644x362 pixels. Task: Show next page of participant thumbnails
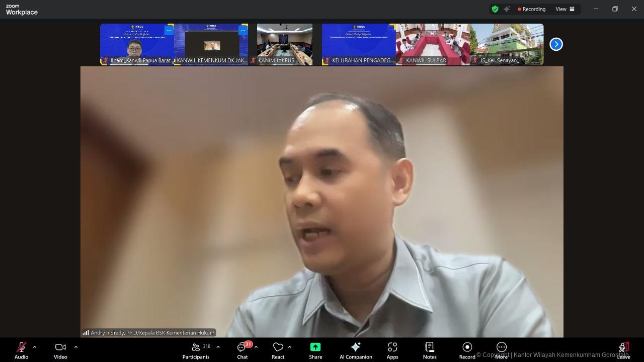coord(556,44)
